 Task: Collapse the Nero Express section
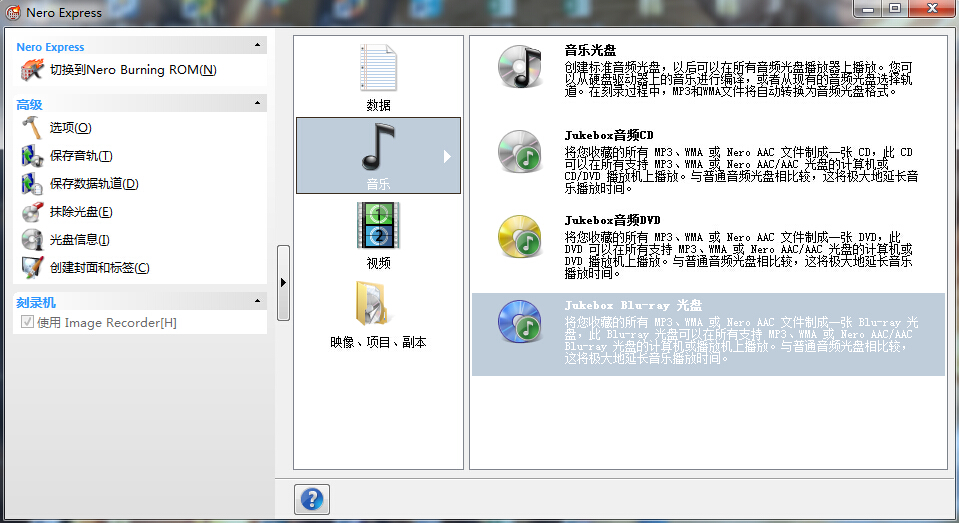coord(257,45)
